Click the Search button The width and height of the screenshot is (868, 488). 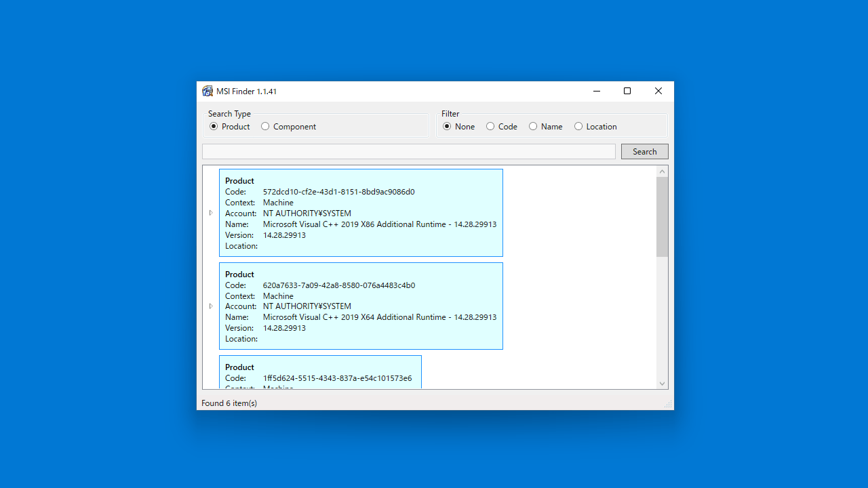click(644, 152)
